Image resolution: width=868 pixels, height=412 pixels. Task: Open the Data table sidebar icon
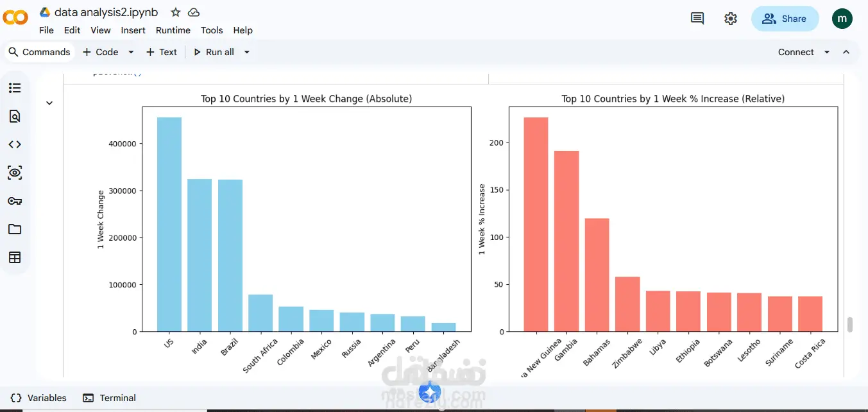pyautogui.click(x=15, y=257)
